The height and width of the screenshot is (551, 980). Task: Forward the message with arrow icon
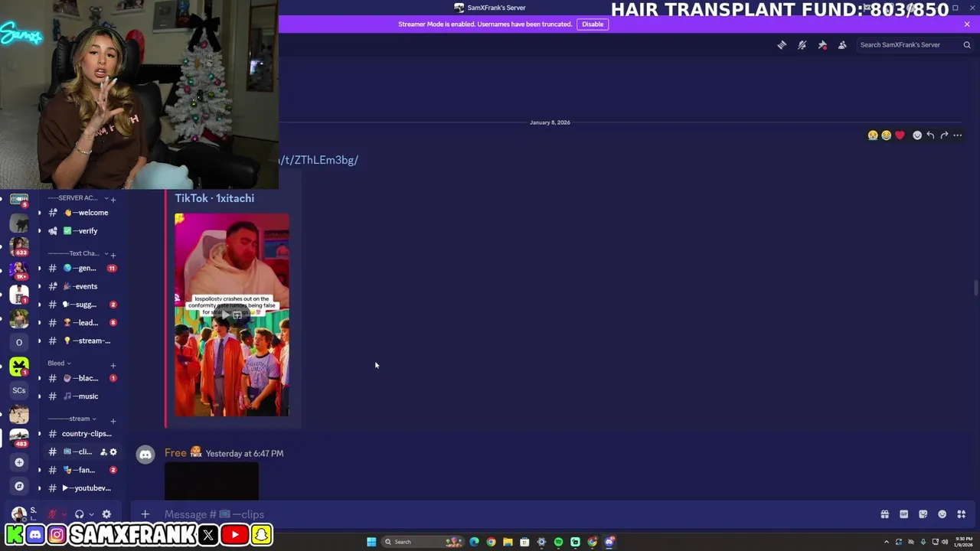click(944, 135)
